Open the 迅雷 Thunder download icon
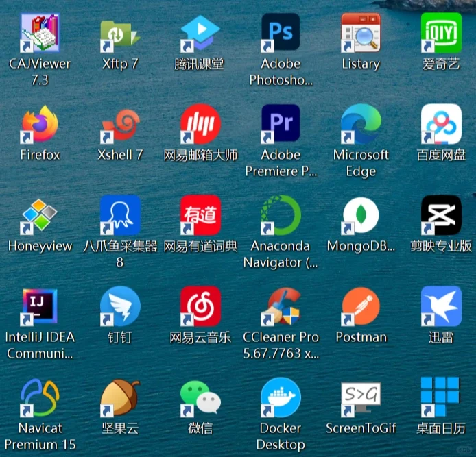The height and width of the screenshot is (457, 476). [x=441, y=306]
